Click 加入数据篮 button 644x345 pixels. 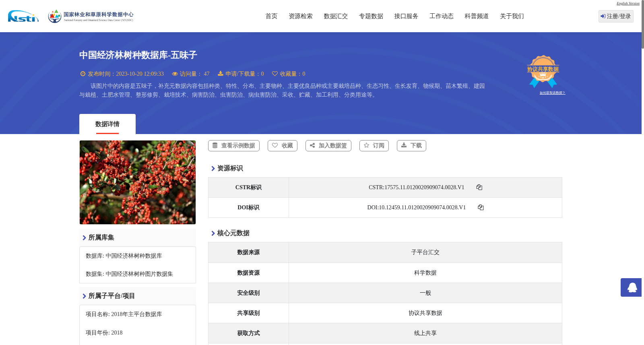328,146
